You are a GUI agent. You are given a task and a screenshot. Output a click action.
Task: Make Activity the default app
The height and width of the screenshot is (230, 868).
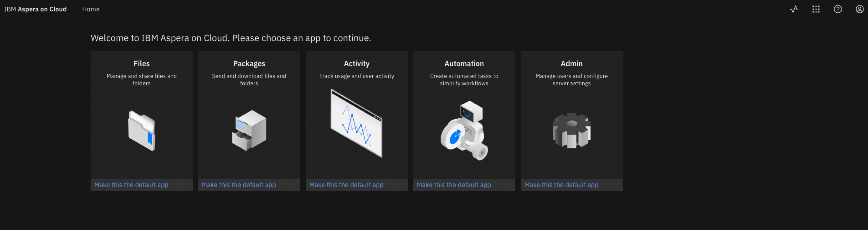(x=346, y=185)
